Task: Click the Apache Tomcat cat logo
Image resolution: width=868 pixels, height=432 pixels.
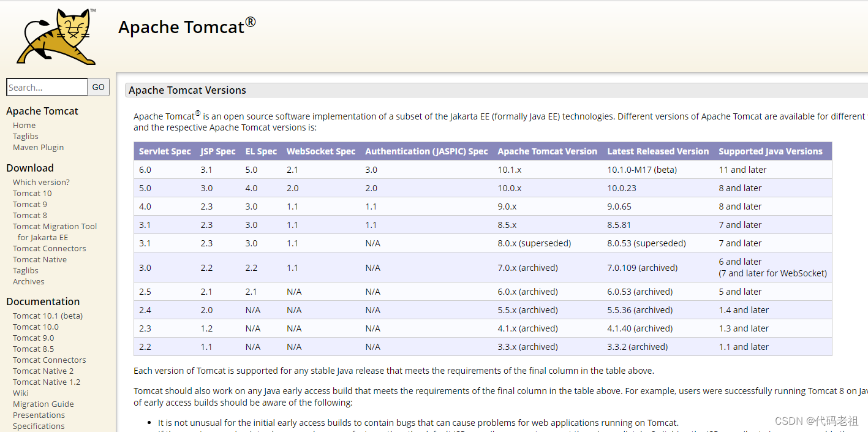Action: point(56,36)
